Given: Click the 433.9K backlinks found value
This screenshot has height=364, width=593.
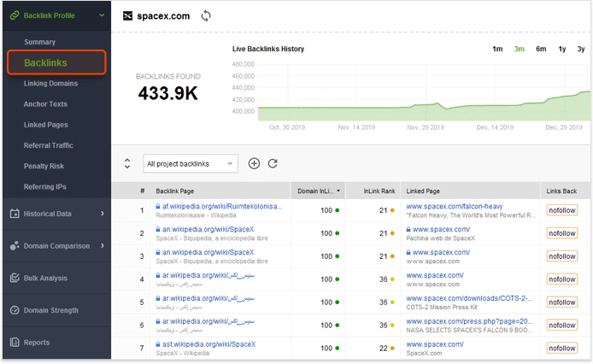Looking at the screenshot, I should pos(168,93).
